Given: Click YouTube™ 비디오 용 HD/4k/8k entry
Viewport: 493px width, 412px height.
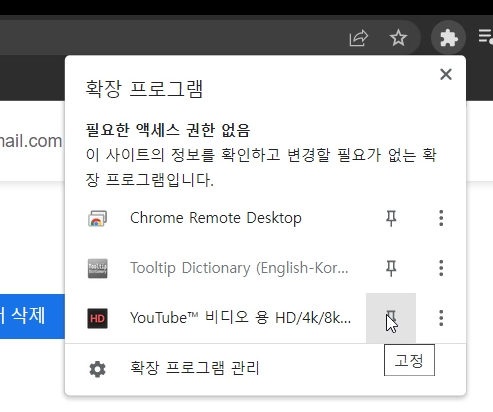Looking at the screenshot, I should [215, 318].
